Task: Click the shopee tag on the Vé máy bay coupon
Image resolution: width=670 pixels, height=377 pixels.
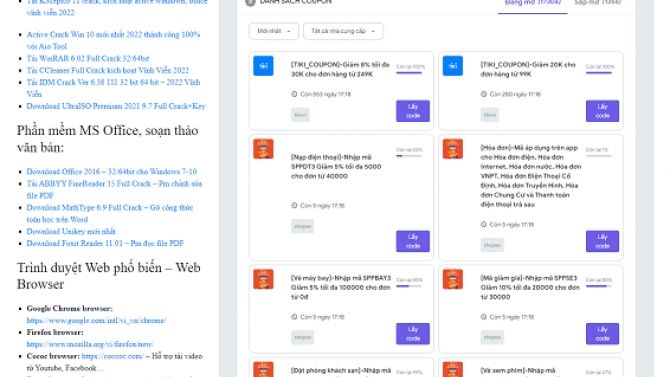Action: pos(303,337)
